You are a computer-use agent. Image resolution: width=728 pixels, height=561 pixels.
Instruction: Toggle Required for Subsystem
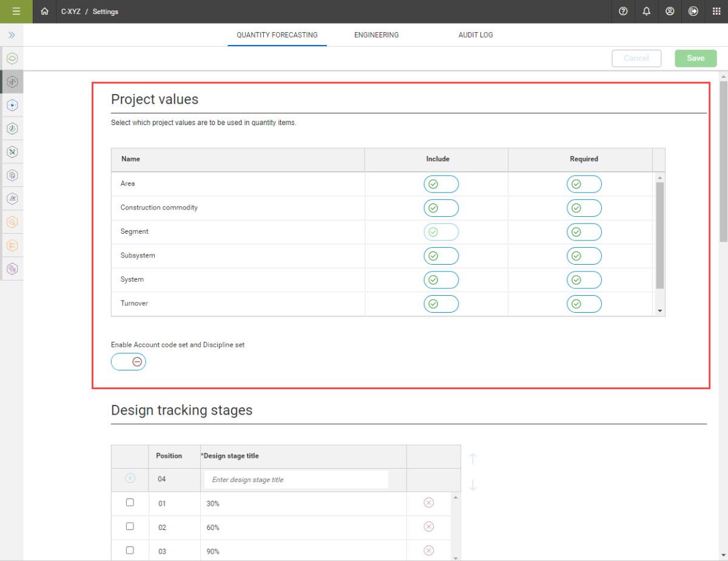point(584,256)
